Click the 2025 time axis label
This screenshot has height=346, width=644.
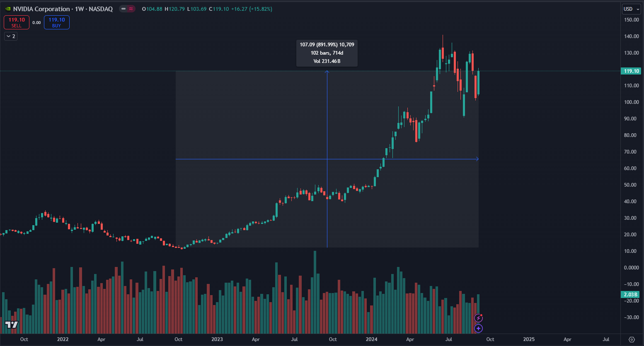coord(529,339)
